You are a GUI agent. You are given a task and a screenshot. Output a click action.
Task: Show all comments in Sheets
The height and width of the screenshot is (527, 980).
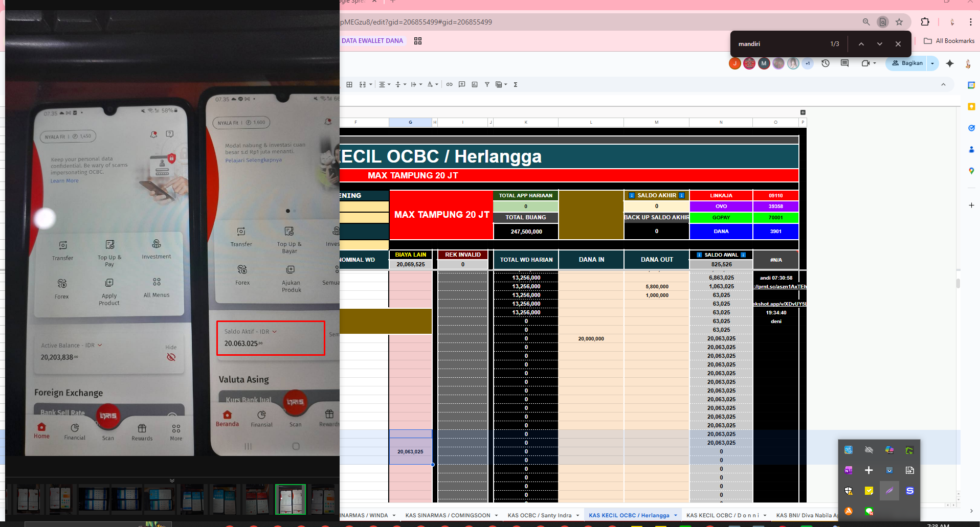844,63
